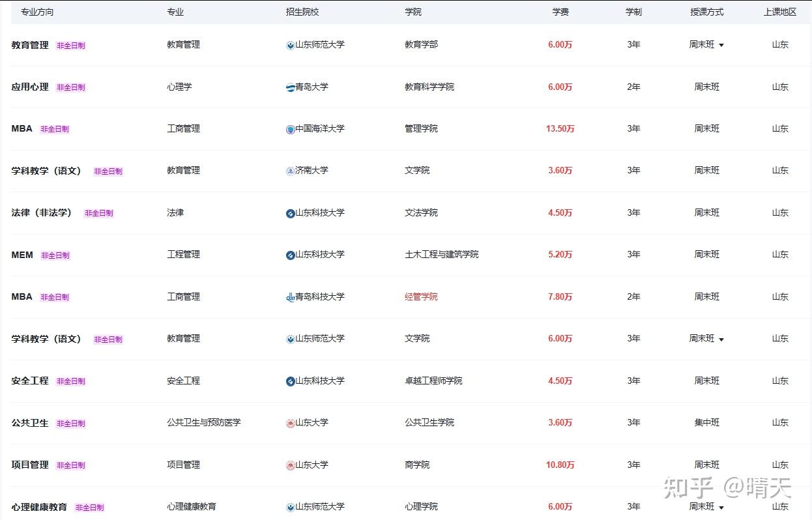Viewport: 812px width, 520px height.
Task: Click 学制 column header
Action: click(633, 12)
